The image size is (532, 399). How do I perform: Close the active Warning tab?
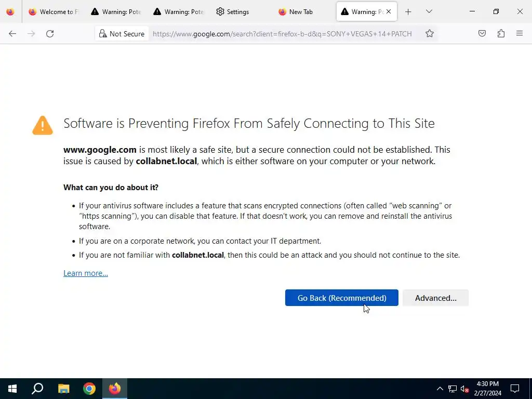[389, 11]
